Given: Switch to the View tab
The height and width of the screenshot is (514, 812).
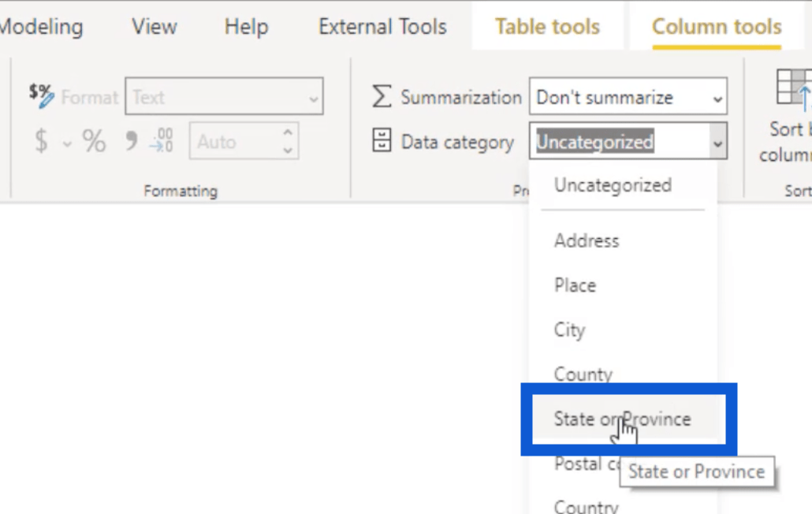Looking at the screenshot, I should click(x=155, y=27).
